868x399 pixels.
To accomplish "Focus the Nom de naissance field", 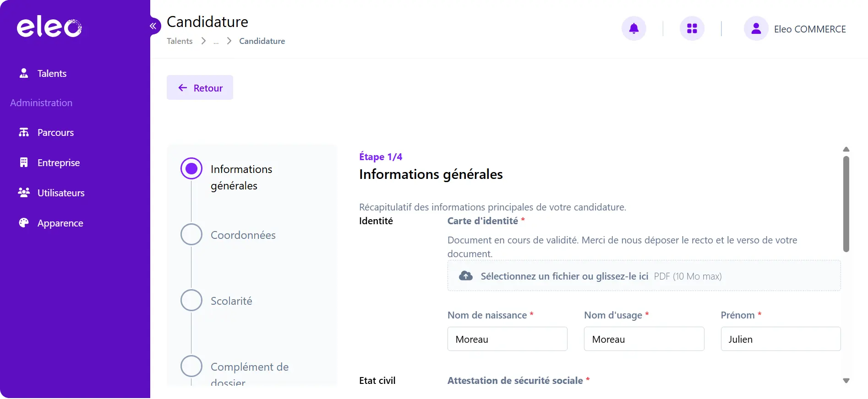I will (x=508, y=339).
